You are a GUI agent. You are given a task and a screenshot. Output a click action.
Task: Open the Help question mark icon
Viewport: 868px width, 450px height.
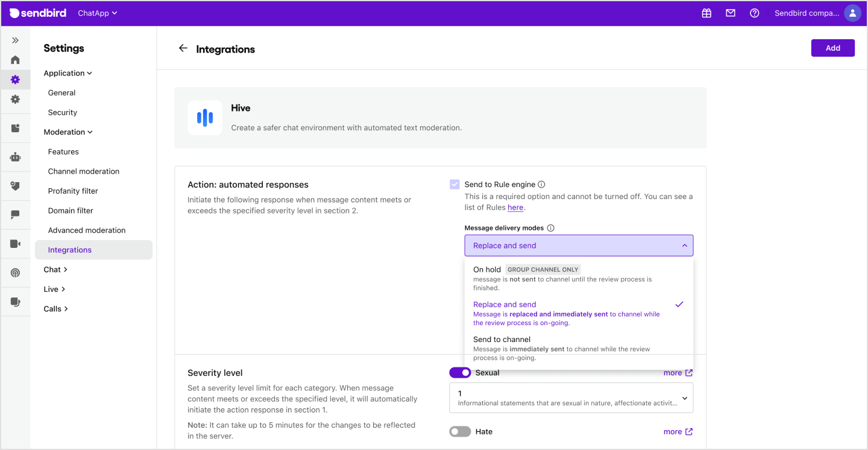click(x=755, y=13)
